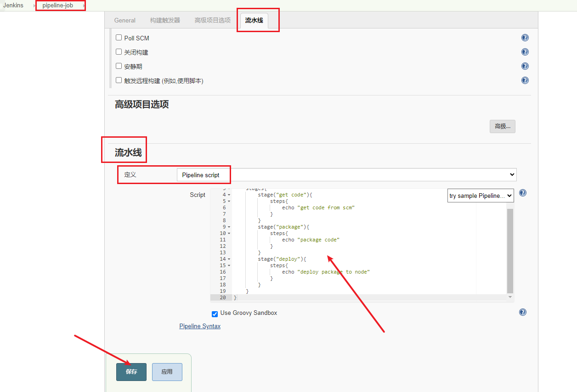This screenshot has height=392, width=577.
Task: Open try sample Pipeline dropdown
Action: 481,196
